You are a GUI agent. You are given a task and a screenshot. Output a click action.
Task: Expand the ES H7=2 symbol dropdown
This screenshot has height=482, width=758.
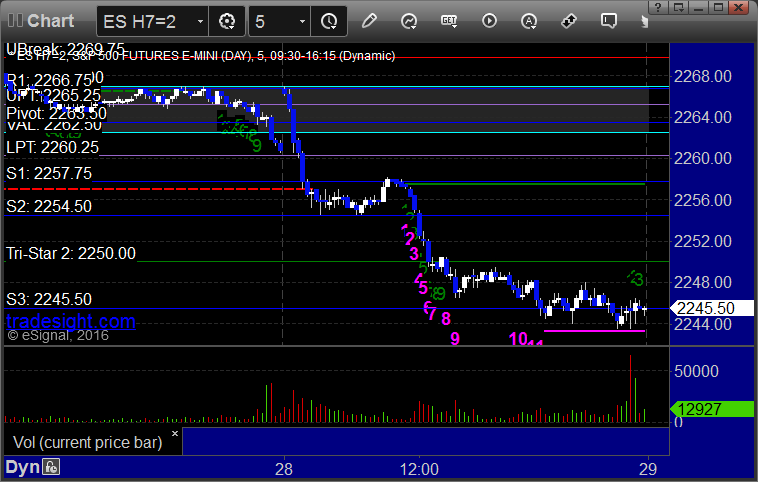pos(200,22)
